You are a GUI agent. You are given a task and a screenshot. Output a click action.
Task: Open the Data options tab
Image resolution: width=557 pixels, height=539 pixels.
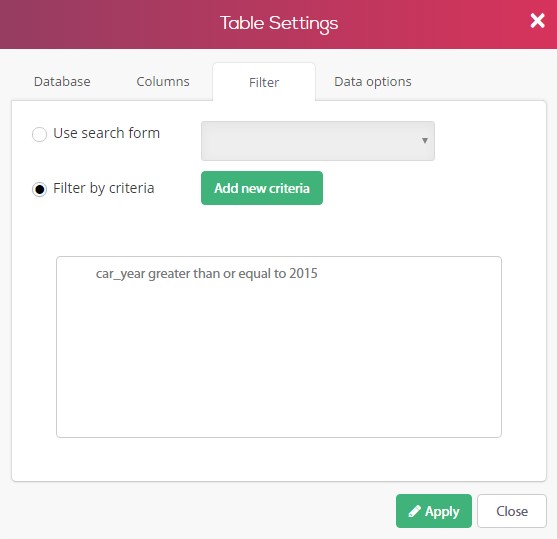[373, 82]
